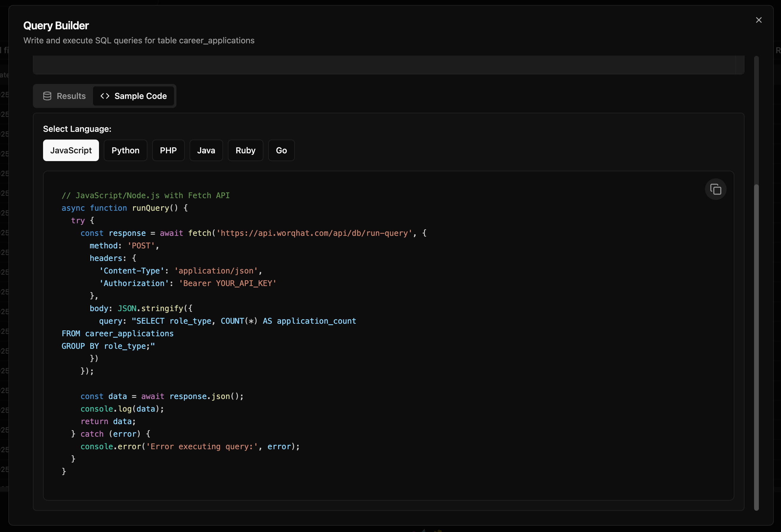Click the angle-brackets icon on Sample Code
781x532 pixels.
pos(105,96)
